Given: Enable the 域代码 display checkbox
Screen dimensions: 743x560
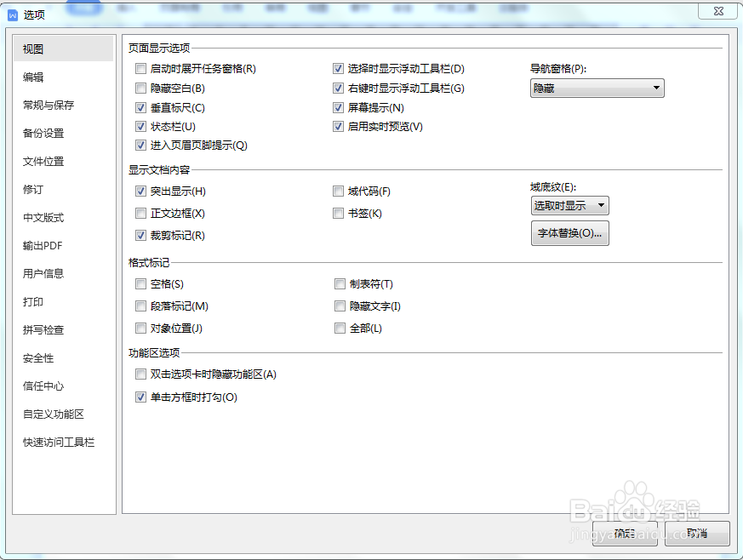Looking at the screenshot, I should coord(339,191).
